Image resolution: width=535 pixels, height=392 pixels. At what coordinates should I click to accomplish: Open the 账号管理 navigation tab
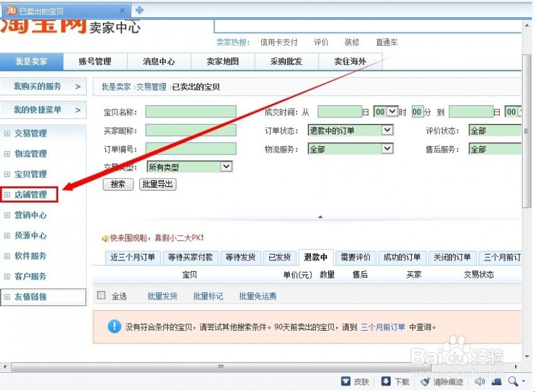pyautogui.click(x=94, y=61)
